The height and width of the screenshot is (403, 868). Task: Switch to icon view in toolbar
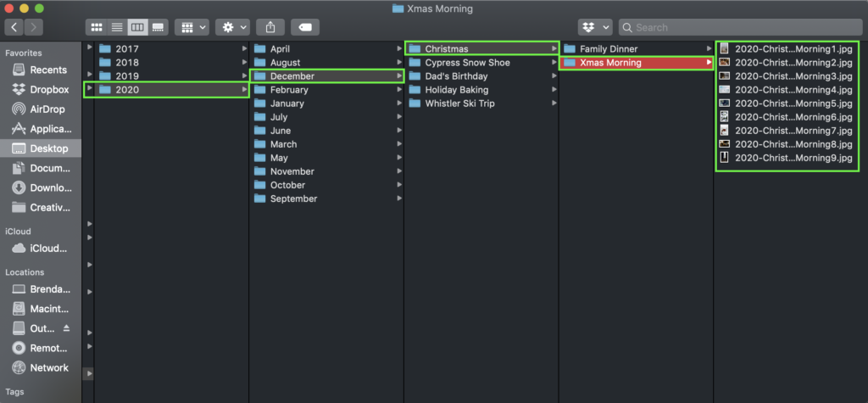(x=97, y=27)
